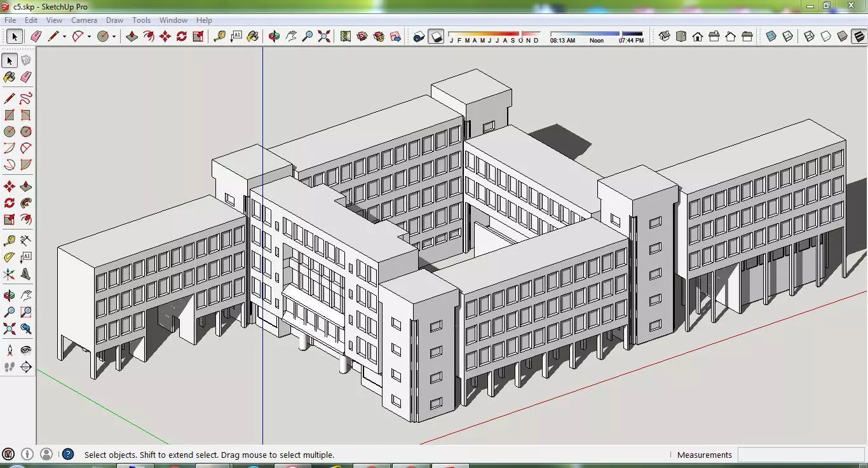Enable Shaded face style
The width and height of the screenshot is (868, 468).
coord(843,36)
